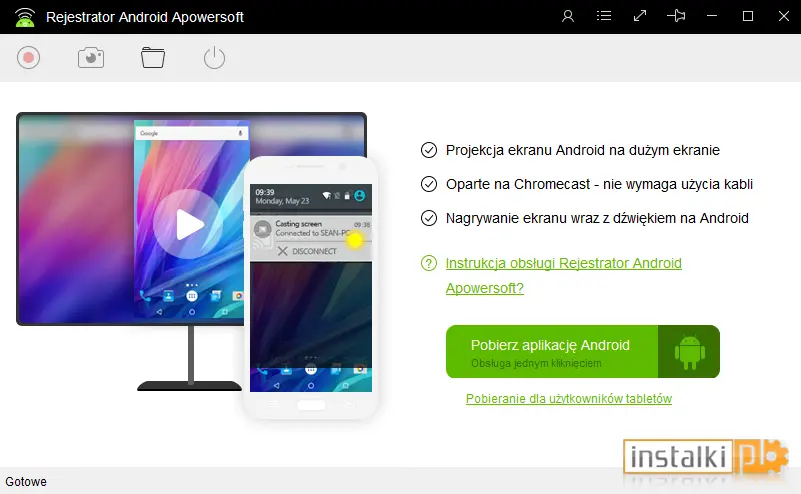
Task: Click the Gotowe status bar text
Action: click(x=26, y=482)
